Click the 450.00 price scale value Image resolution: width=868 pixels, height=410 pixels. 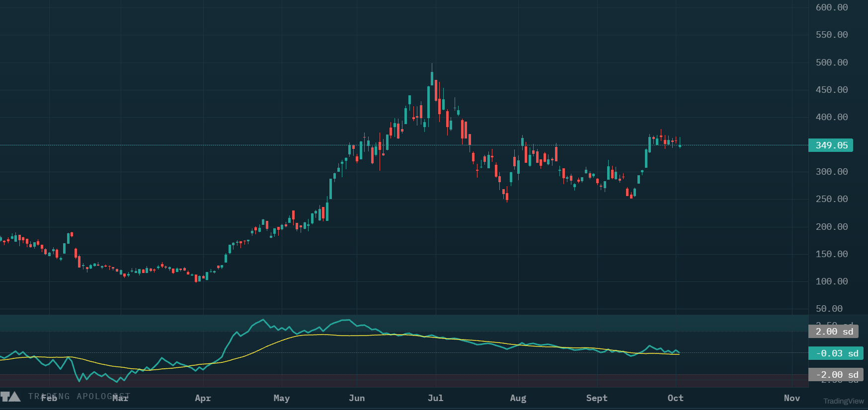coord(832,90)
